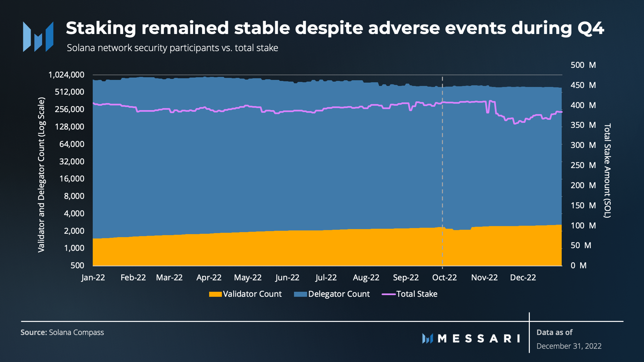Click the MESSARI wordmark in the footer

coord(479,339)
